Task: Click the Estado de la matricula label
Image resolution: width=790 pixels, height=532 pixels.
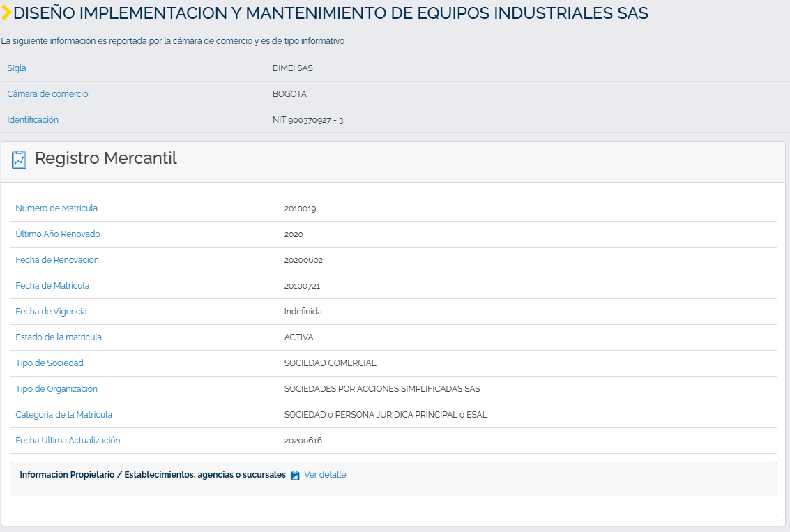Action: coord(59,337)
